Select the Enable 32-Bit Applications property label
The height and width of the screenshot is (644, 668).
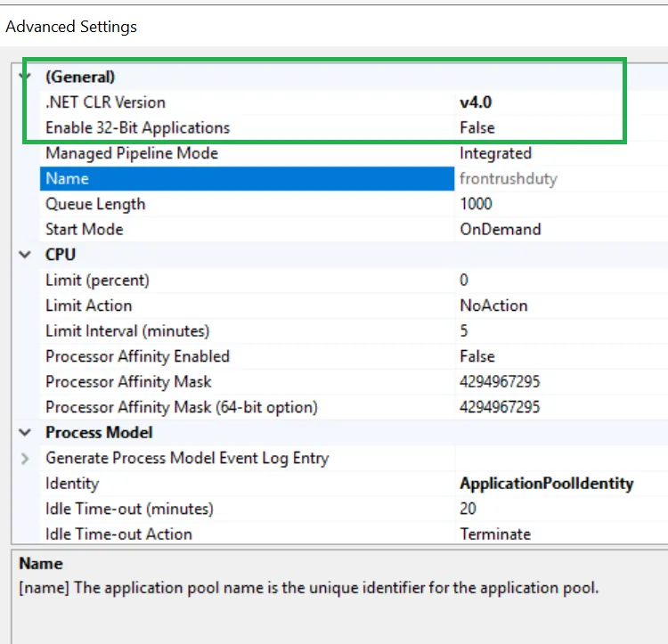pos(137,127)
